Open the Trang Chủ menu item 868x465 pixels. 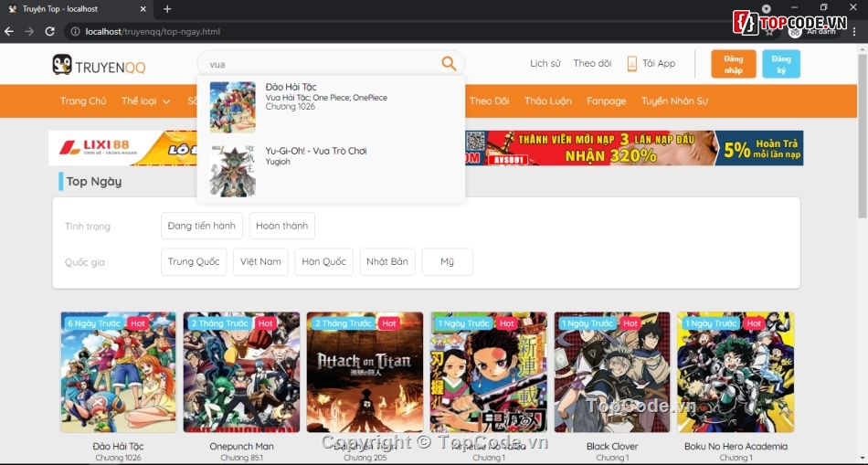(83, 101)
